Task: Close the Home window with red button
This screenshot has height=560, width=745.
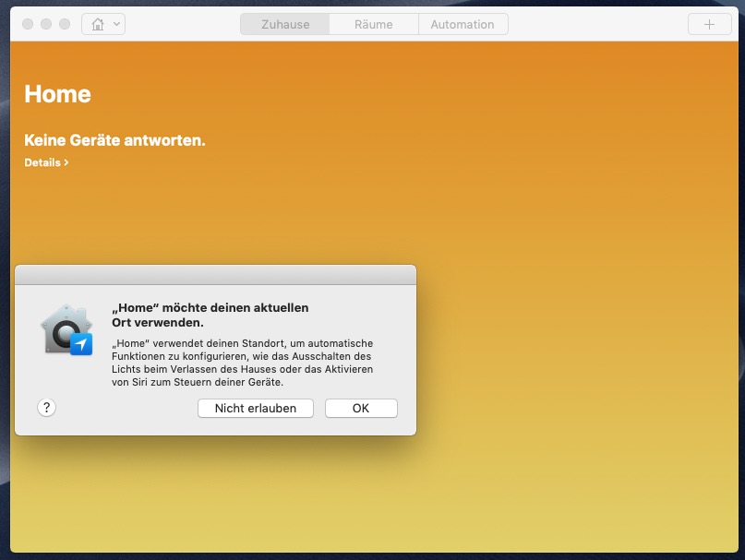Action: click(28, 24)
